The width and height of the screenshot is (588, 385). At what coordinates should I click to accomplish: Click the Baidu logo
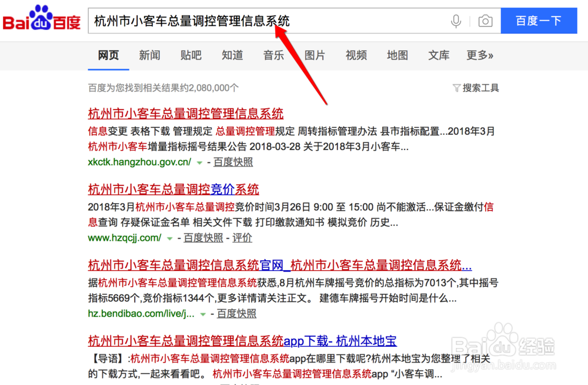point(42,18)
